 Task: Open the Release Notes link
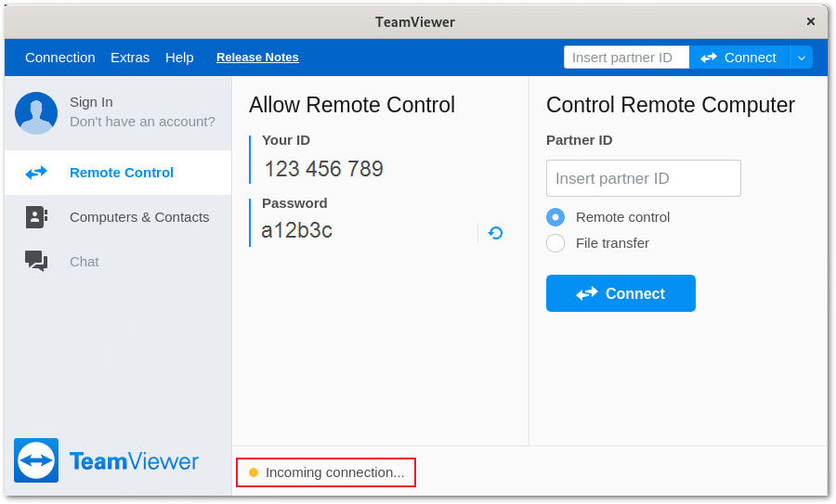click(257, 58)
